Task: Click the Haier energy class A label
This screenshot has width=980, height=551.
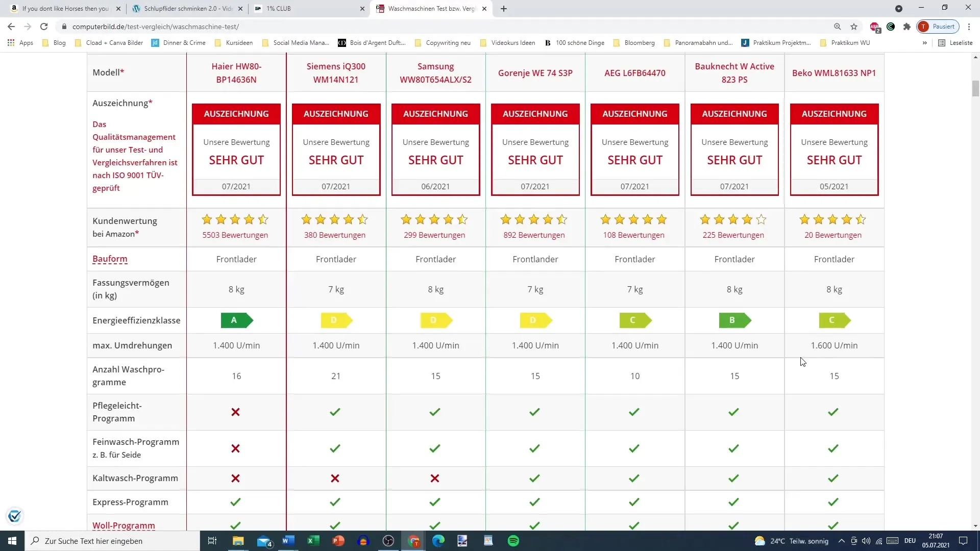Action: coord(237,320)
